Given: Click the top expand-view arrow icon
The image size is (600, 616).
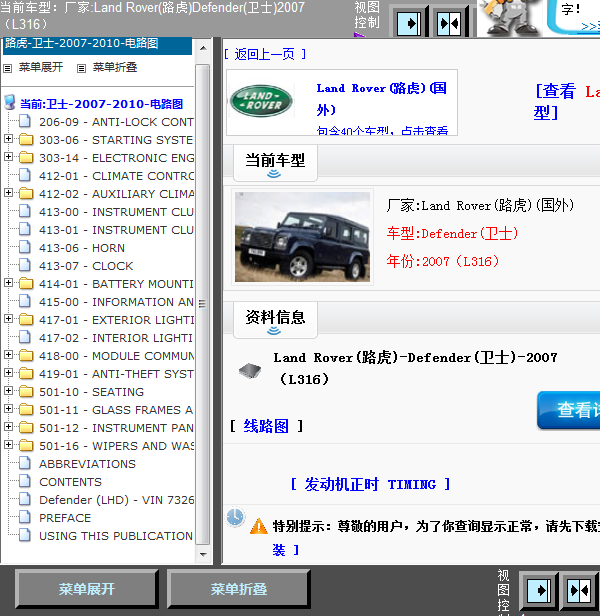Looking at the screenshot, I should pyautogui.click(x=409, y=24).
